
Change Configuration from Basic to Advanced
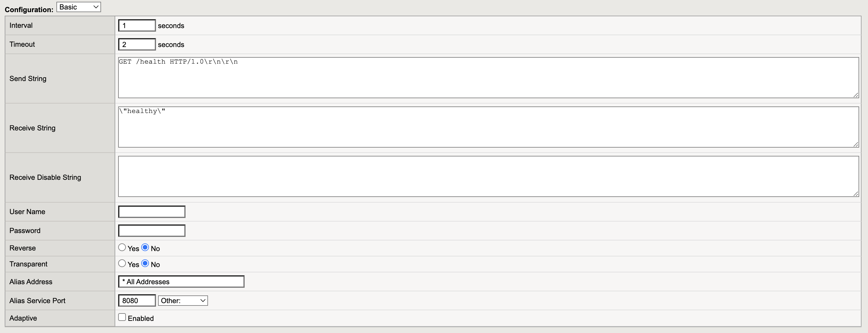78,7
